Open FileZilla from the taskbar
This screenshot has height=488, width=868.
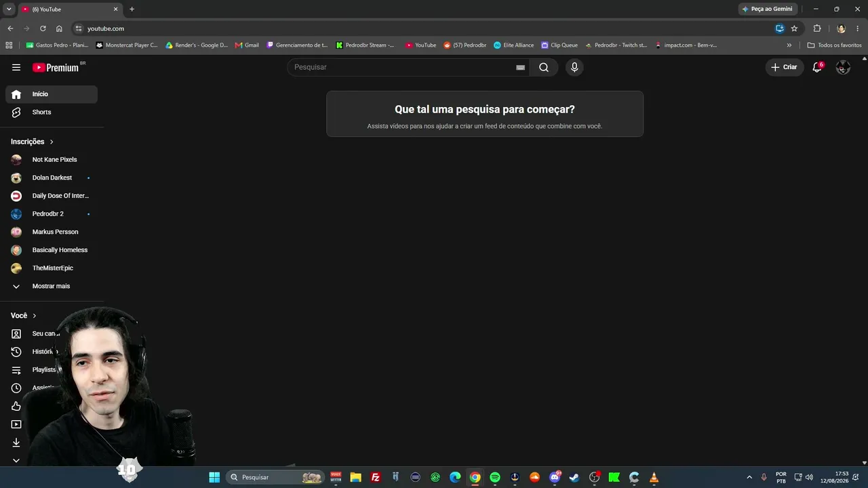pos(376,477)
